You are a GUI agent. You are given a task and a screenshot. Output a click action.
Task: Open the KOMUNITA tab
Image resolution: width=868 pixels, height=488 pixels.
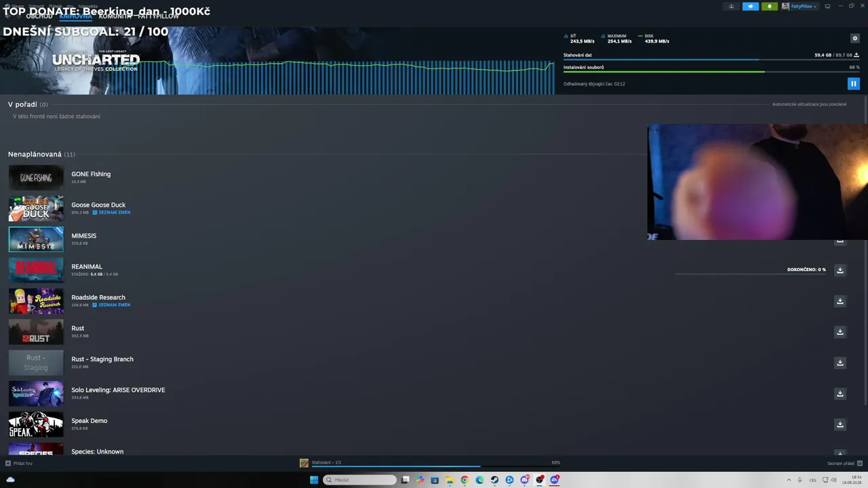(x=115, y=16)
